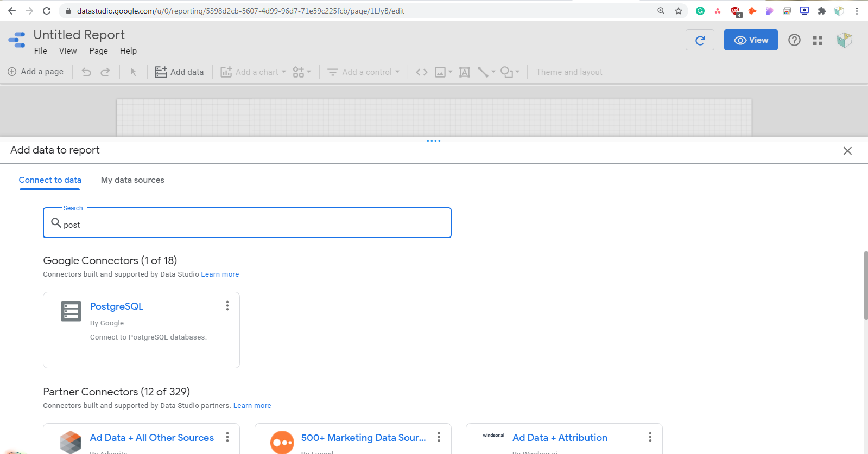Open the community visualizations icon

click(x=302, y=72)
